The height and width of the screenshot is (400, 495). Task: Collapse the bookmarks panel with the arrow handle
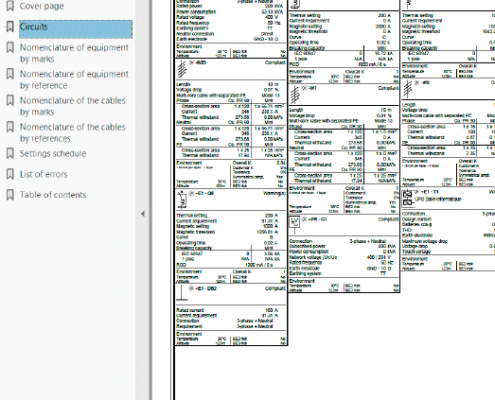143,214
